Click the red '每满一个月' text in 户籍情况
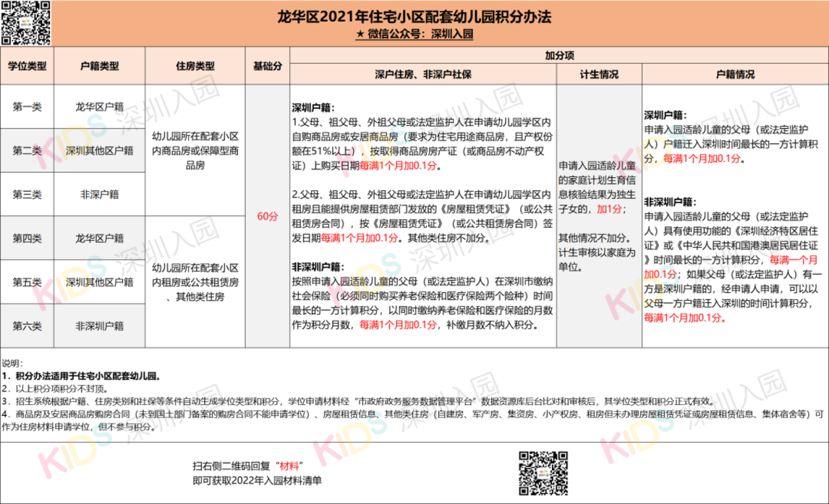This screenshot has height=504, width=829. tap(794, 260)
